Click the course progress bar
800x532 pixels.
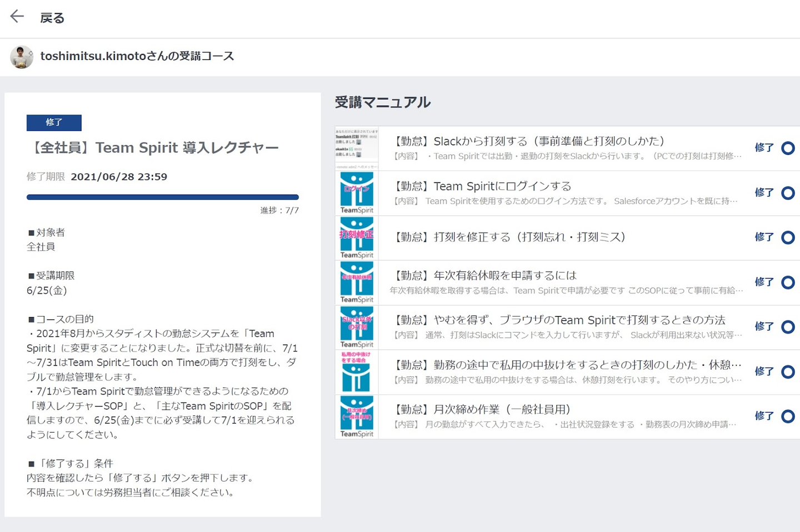pyautogui.click(x=163, y=197)
